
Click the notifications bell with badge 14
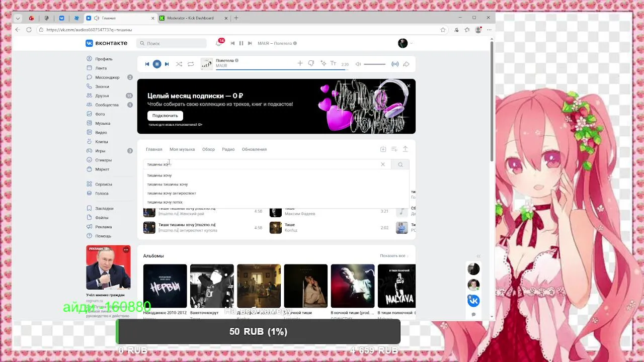point(219,43)
